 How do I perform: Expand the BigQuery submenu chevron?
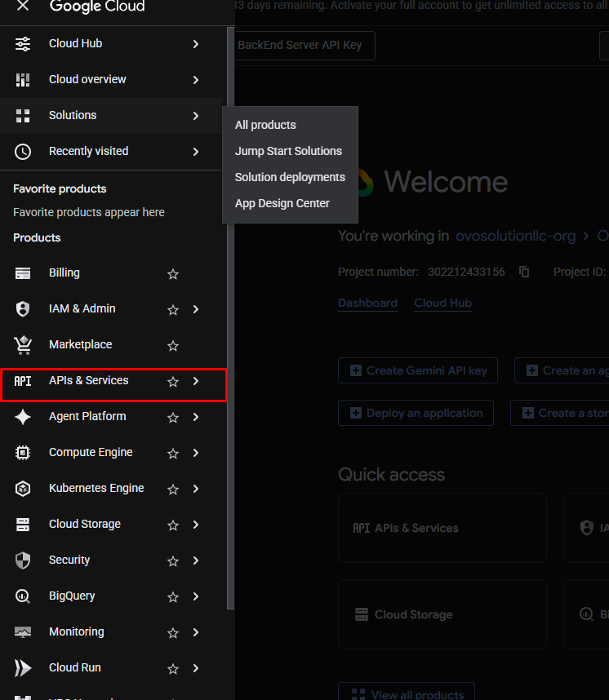click(196, 596)
